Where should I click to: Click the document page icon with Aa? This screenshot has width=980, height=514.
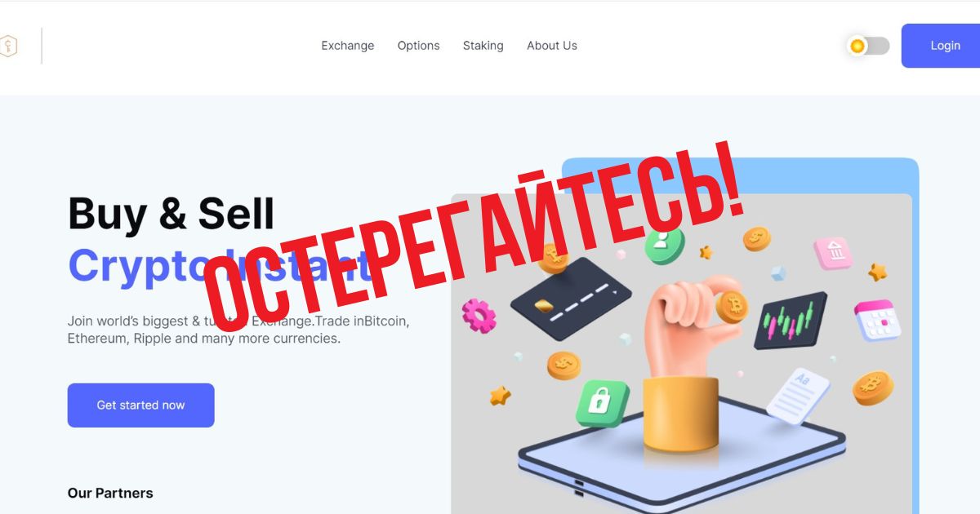pos(798,395)
